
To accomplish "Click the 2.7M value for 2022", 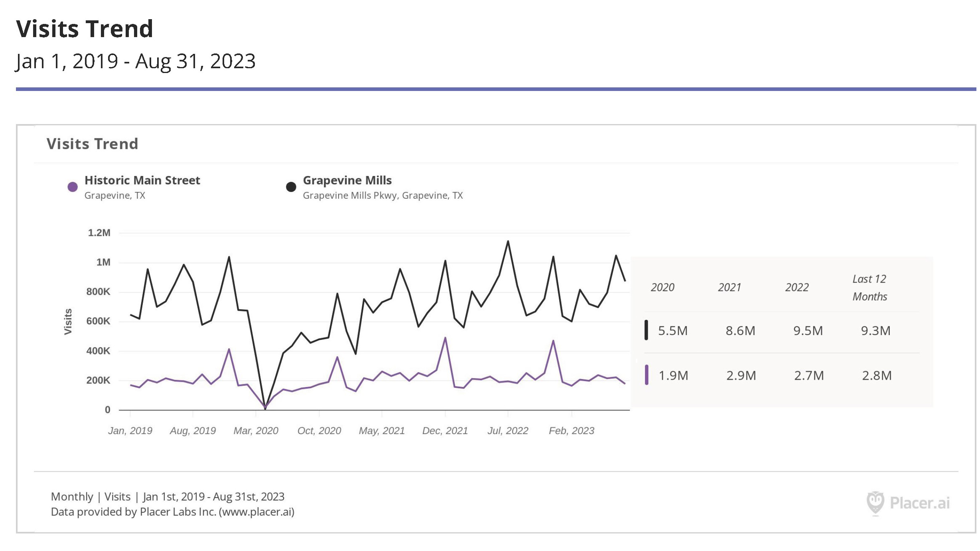I will tap(809, 376).
